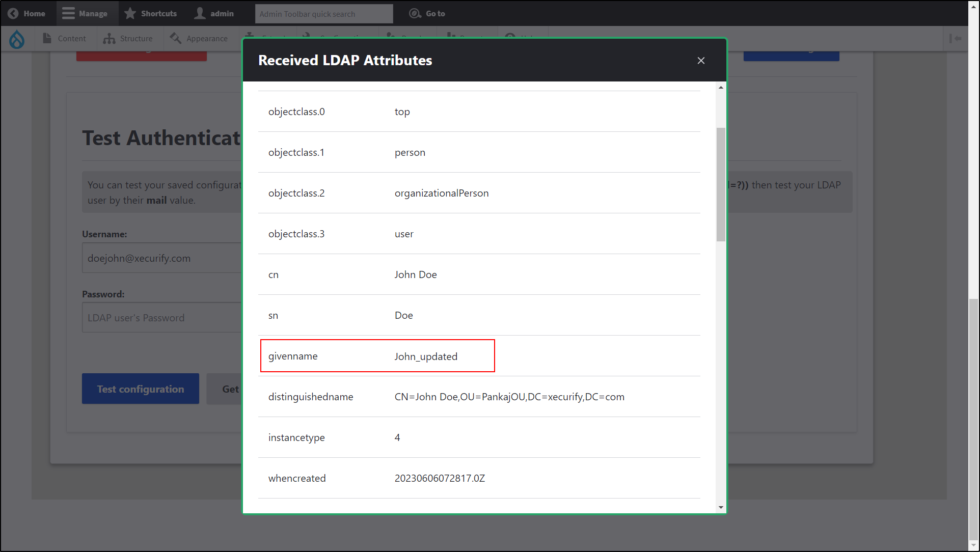Click the Username input field
The width and height of the screenshot is (980, 552).
tap(161, 258)
